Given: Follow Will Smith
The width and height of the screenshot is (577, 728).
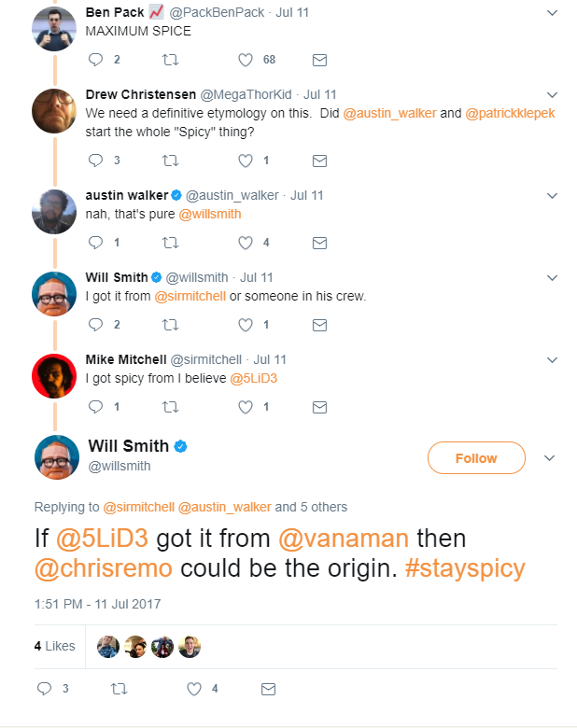Looking at the screenshot, I should pos(476,458).
